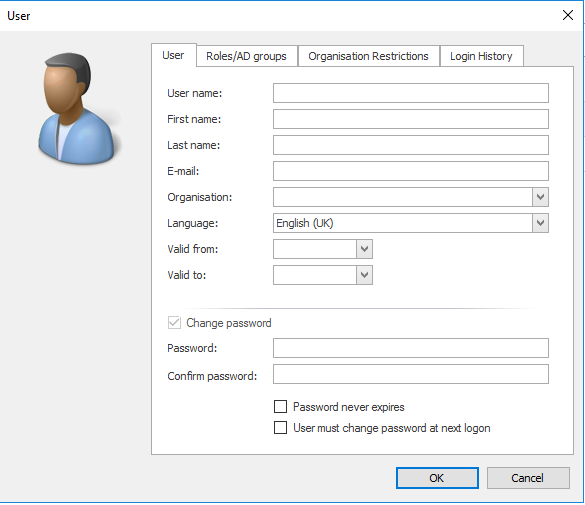Focus the Confirm password input field
Screen dimensions: 585x505
(x=411, y=374)
